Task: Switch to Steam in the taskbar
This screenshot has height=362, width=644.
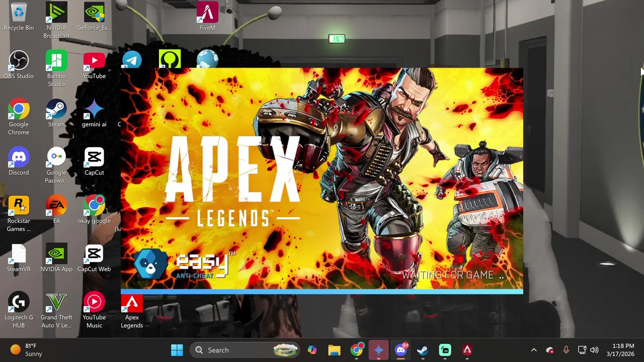Action: coord(423,350)
